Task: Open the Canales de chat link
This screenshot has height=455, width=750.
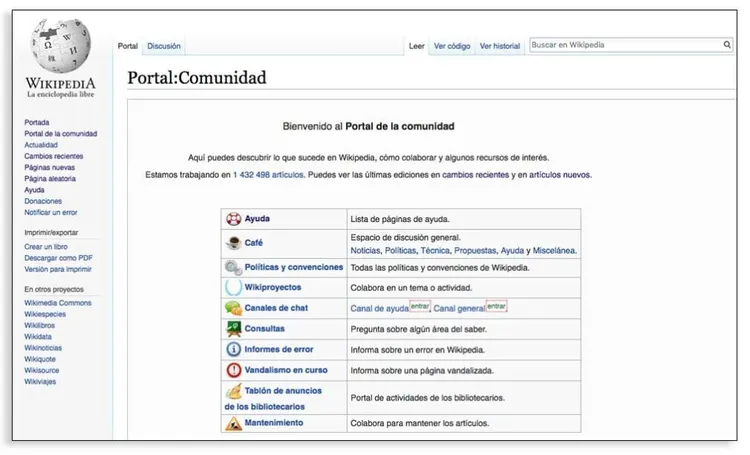Action: click(276, 308)
